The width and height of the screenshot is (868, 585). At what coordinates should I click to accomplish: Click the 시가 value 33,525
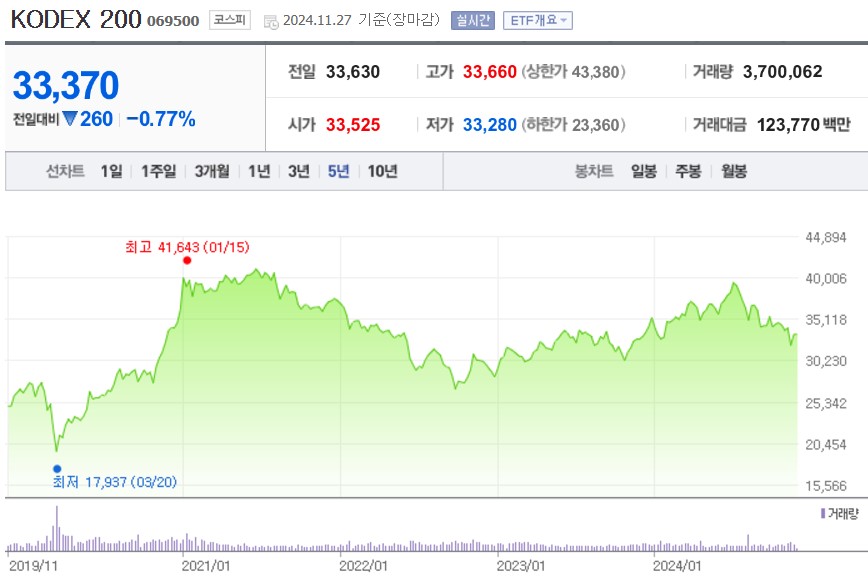353,125
